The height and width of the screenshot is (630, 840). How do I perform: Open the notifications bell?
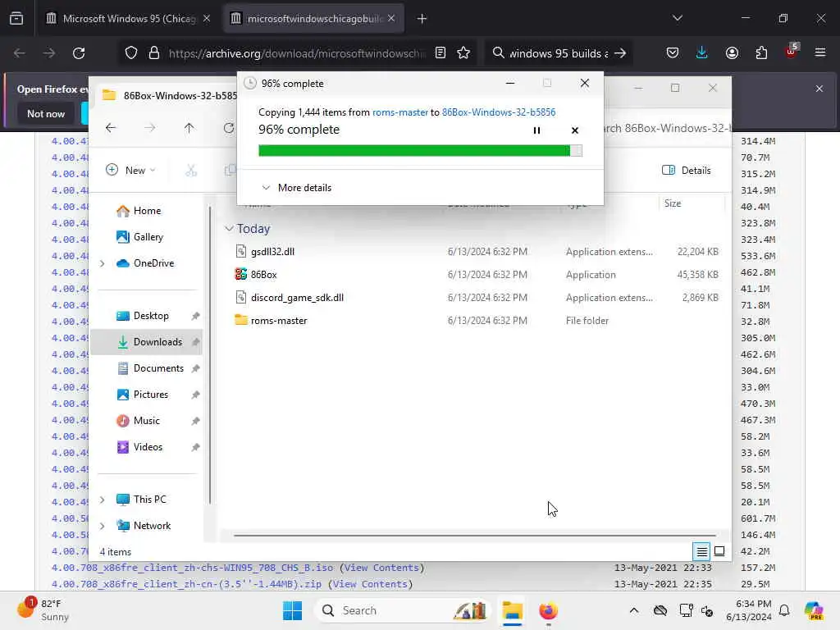(x=784, y=610)
